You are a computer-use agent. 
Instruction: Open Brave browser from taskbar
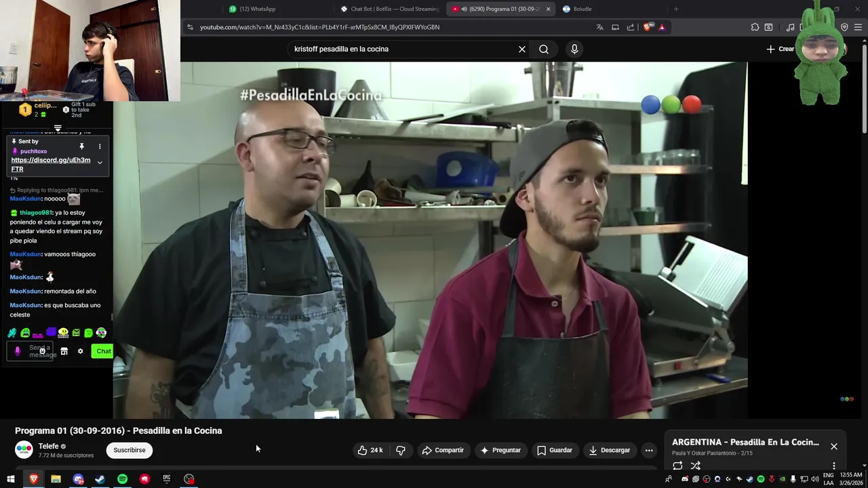pyautogui.click(x=33, y=479)
